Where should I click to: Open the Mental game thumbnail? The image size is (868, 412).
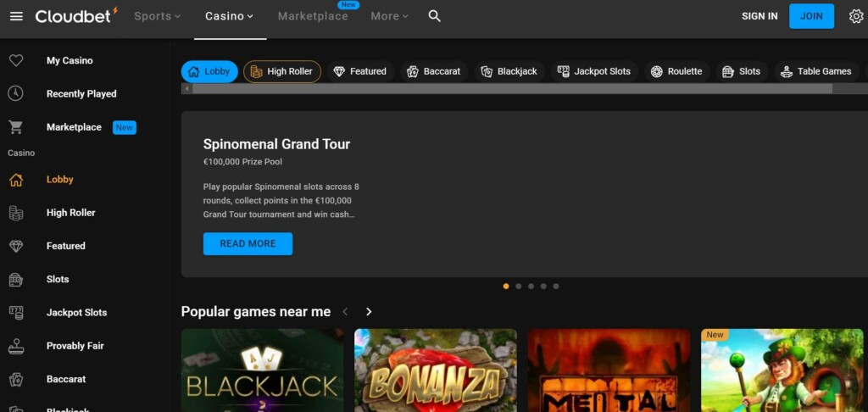click(609, 370)
